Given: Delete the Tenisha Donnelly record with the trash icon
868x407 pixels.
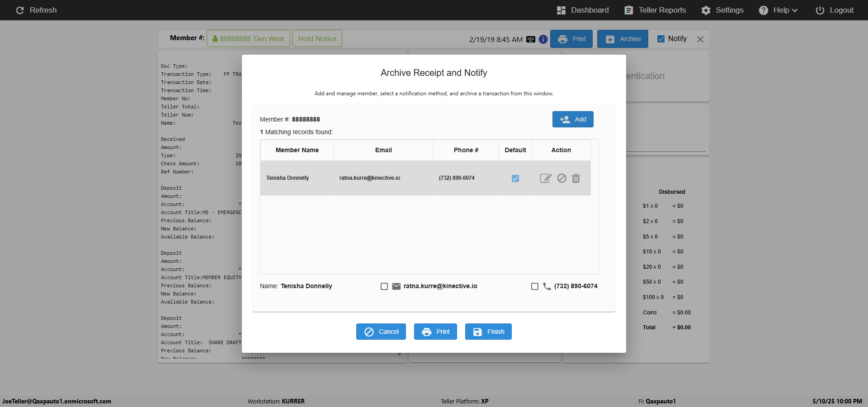Looking at the screenshot, I should click(x=576, y=178).
